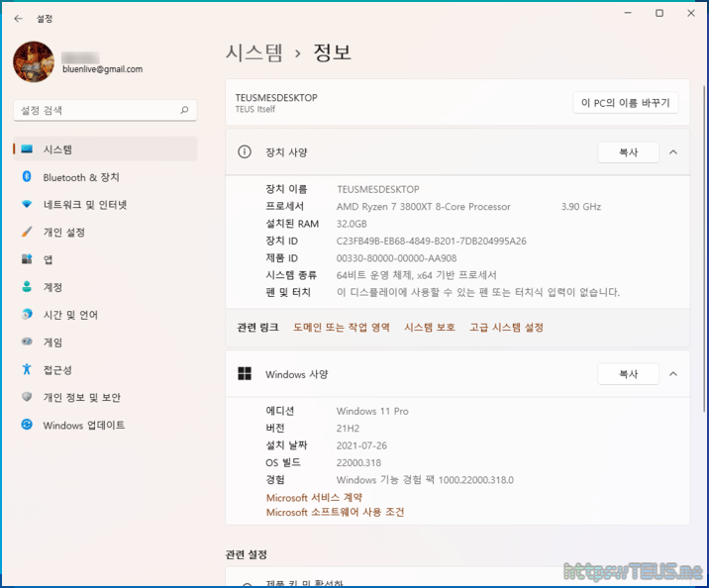Viewport: 709px width, 588px height.
Task: Select the AMD Ryzen 7 3800XT processor text
Action: pos(423,207)
